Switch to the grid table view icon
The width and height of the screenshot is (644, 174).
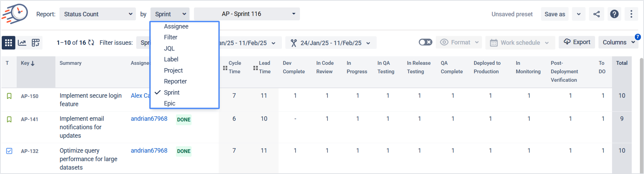coord(8,43)
